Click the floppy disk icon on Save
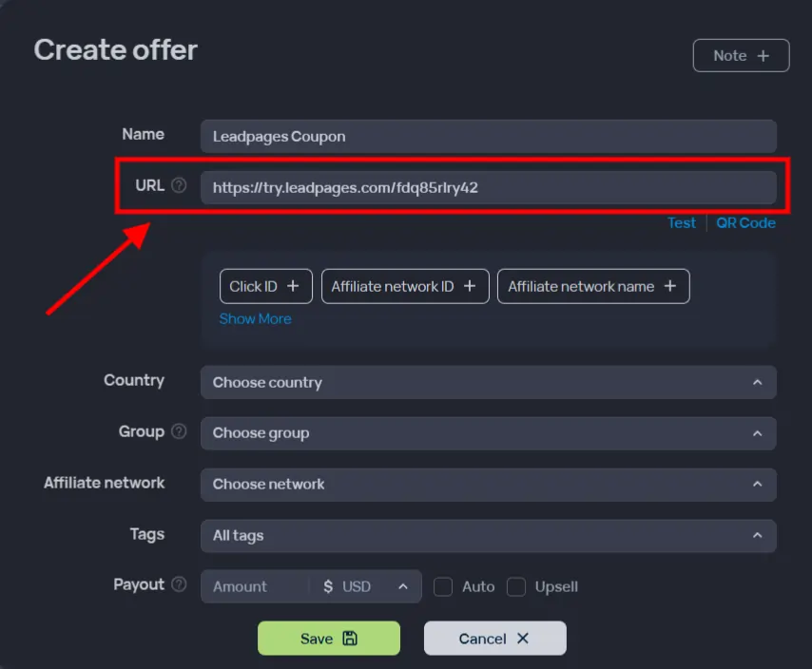Image resolution: width=812 pixels, height=669 pixels. click(x=350, y=639)
